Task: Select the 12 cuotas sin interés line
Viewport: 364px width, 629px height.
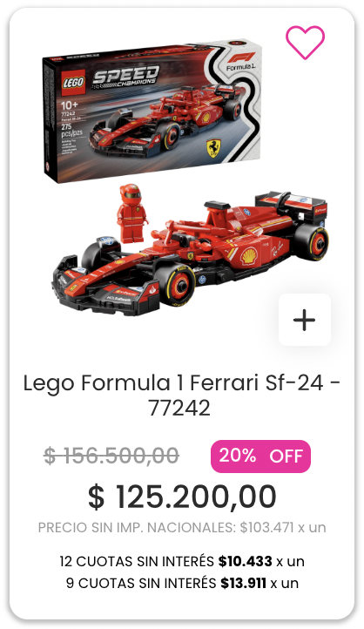Action: click(182, 561)
